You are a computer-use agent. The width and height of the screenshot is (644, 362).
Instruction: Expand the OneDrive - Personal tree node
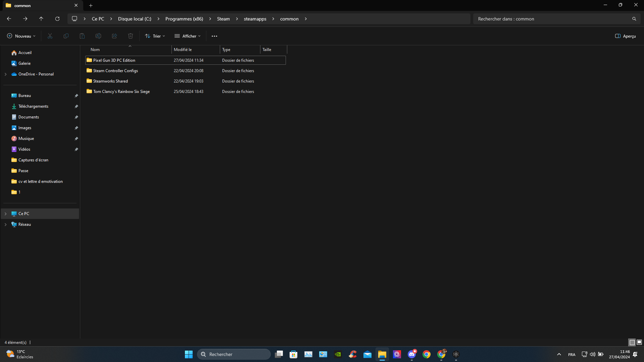(5, 74)
